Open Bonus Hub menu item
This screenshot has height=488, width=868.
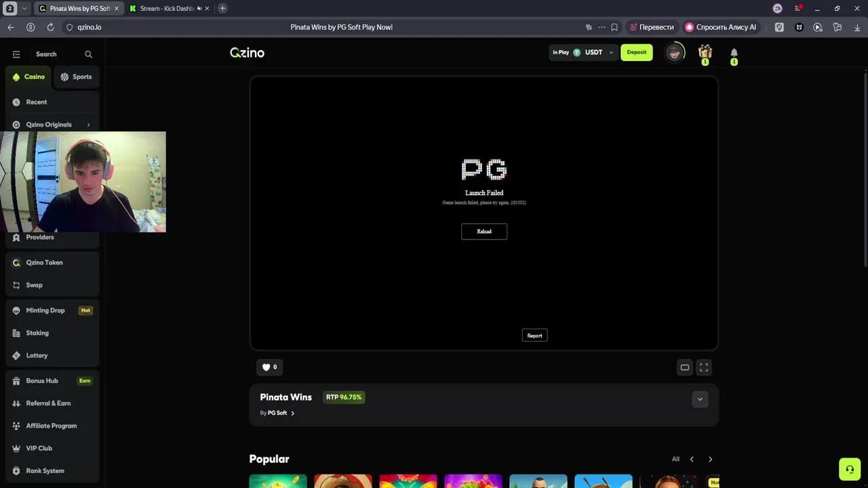point(52,381)
